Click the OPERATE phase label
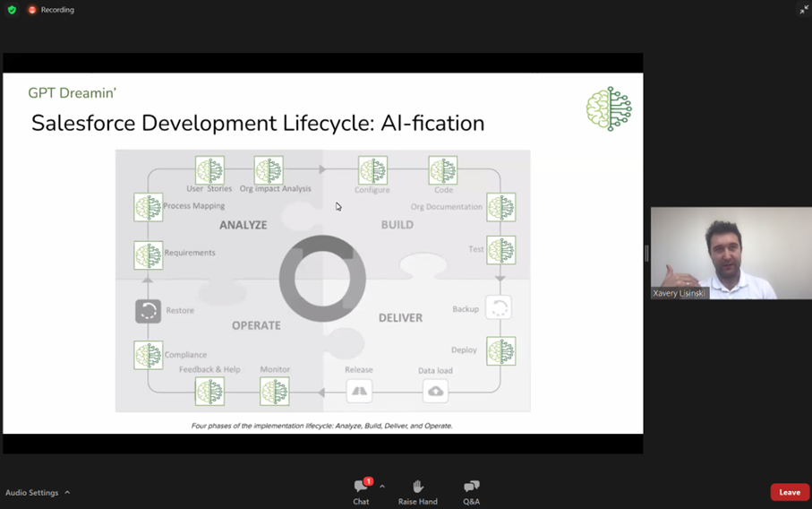The height and width of the screenshot is (509, 812). click(x=256, y=325)
